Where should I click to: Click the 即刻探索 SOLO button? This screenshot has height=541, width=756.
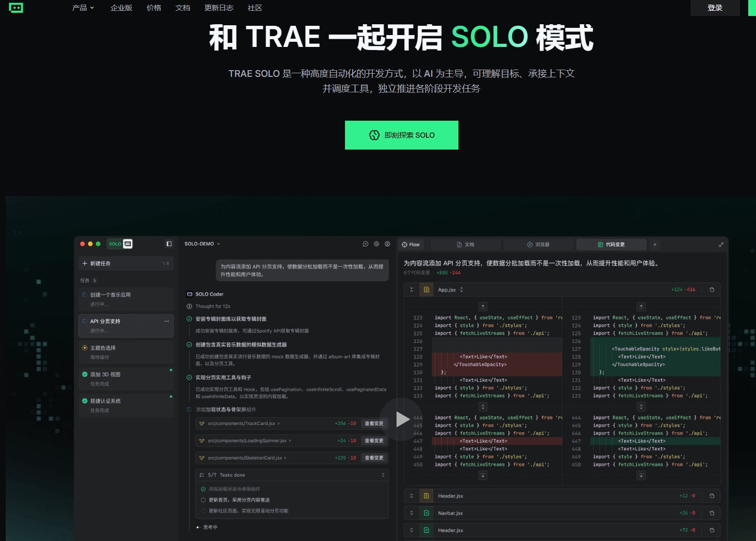[x=402, y=135]
